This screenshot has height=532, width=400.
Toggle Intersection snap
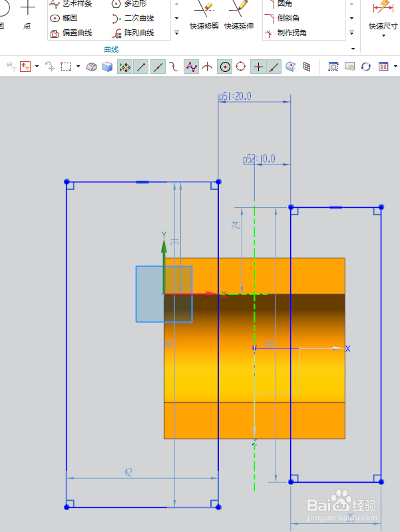[207, 67]
